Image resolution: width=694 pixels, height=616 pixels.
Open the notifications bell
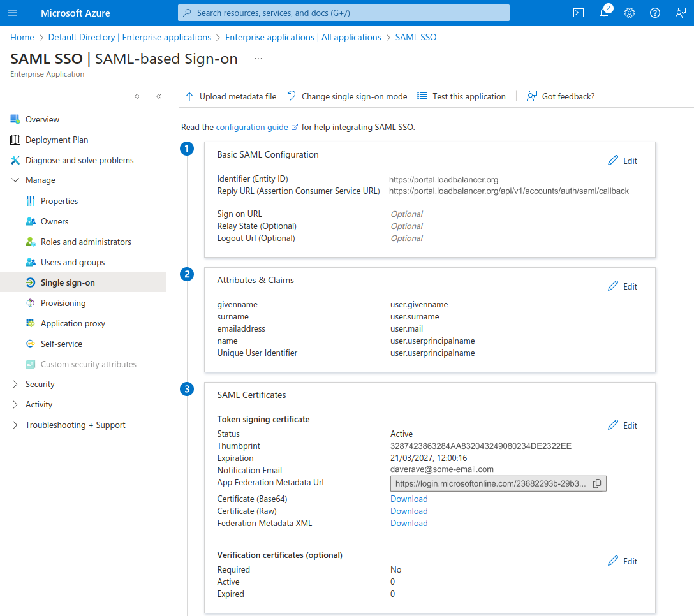point(604,13)
